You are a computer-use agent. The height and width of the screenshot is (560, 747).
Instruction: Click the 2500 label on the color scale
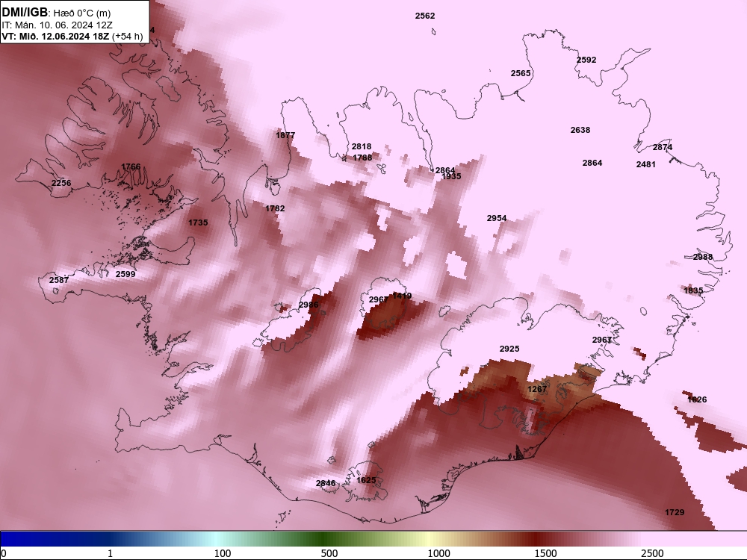coord(652,553)
